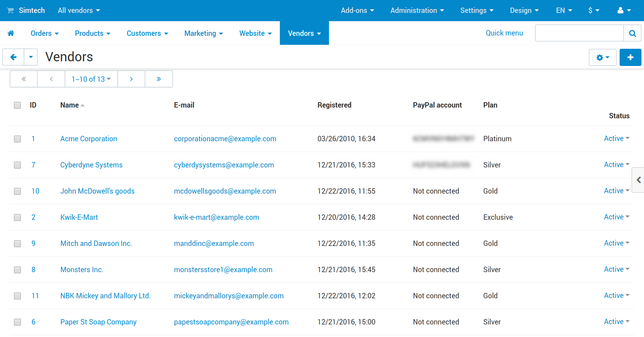Viewport: 644px width, 337px height.
Task: Jump to the last page of vendors
Action: [159, 79]
